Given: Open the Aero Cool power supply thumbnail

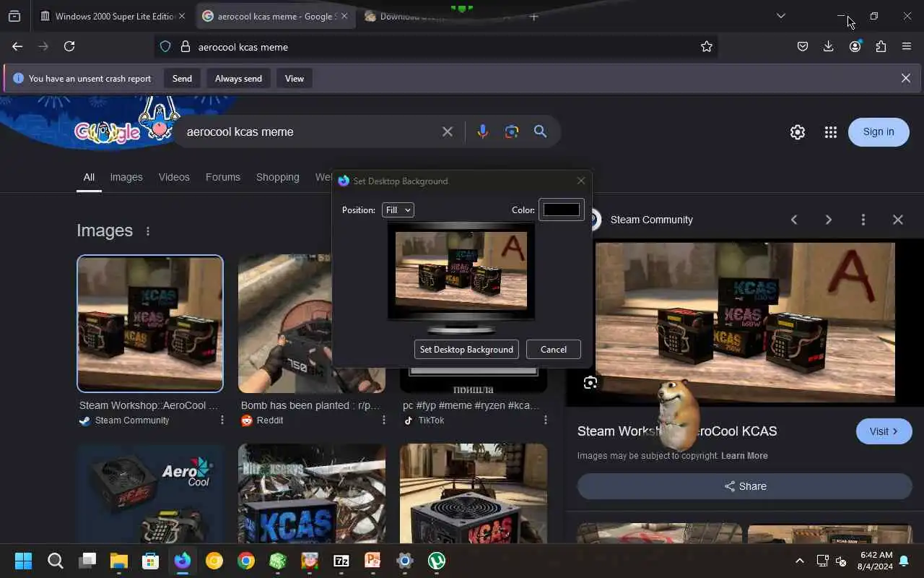Looking at the screenshot, I should pos(150,493).
